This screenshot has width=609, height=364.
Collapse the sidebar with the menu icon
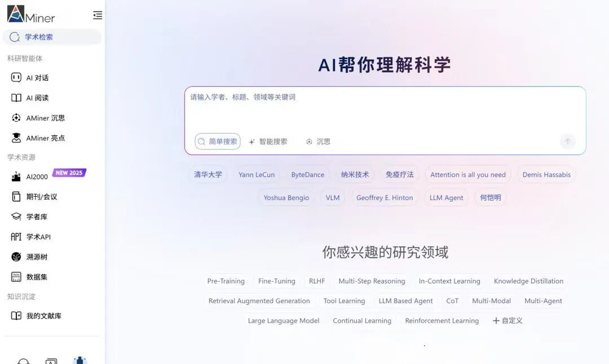point(97,15)
